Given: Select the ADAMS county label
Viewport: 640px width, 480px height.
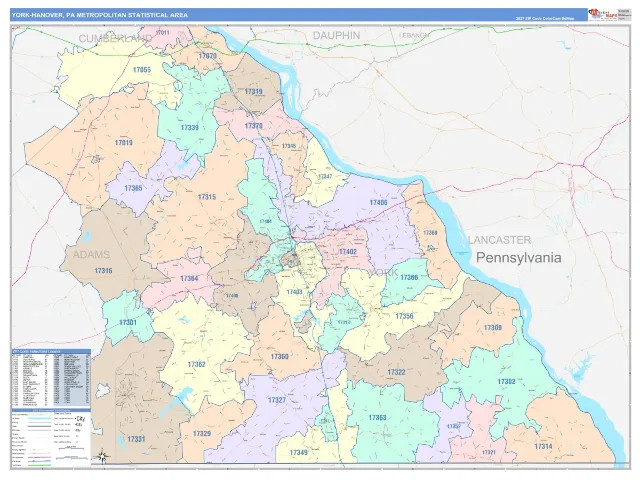Looking at the screenshot, I should 91,254.
